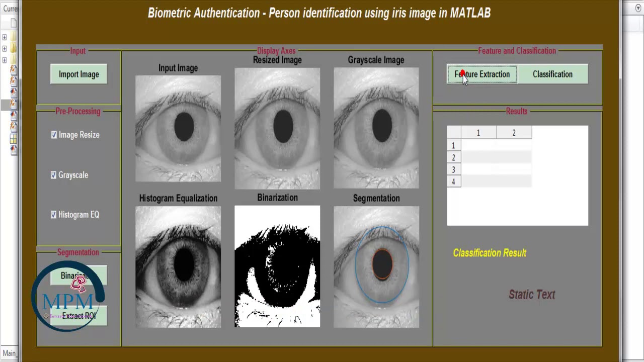
Task: Select the Input Image eye picture
Action: 178,128
